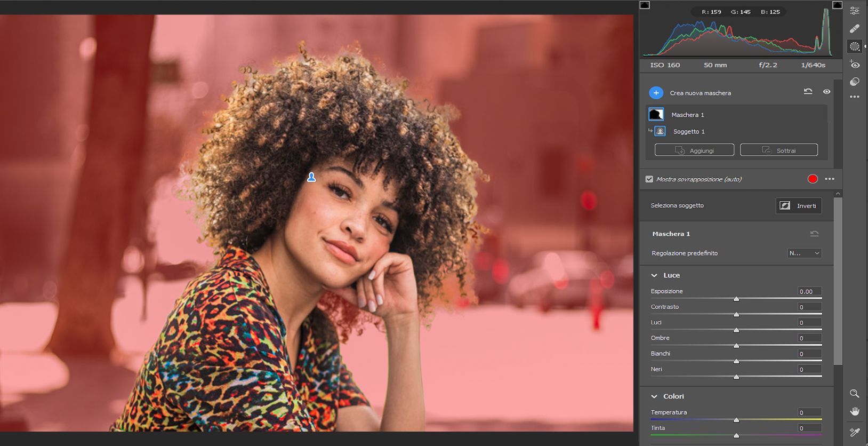Collapse the Luce section
Viewport: 868px width, 446px height.
coord(654,275)
